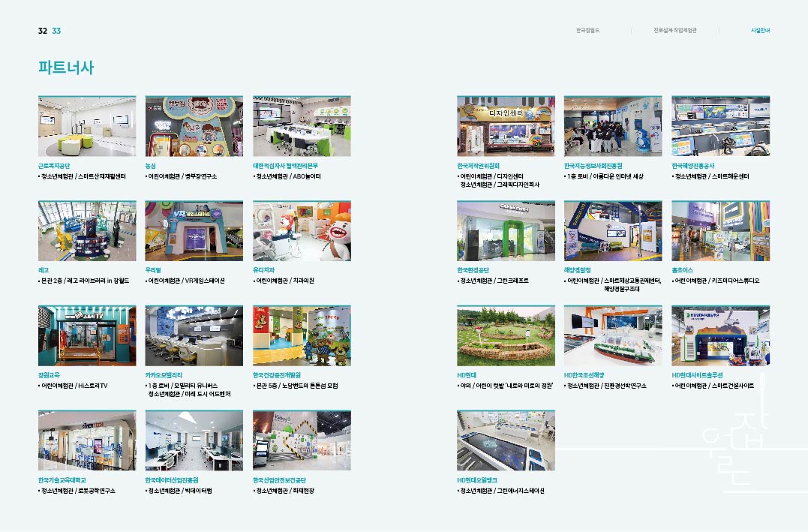Click the 한국저작권위원회 partner name
The image size is (808, 532).
pos(478,166)
